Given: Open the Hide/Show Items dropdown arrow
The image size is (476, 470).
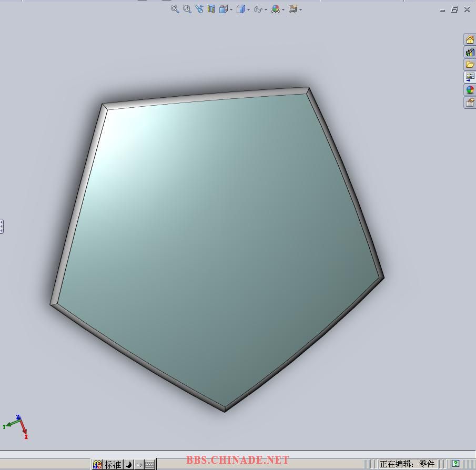Looking at the screenshot, I should [266, 9].
